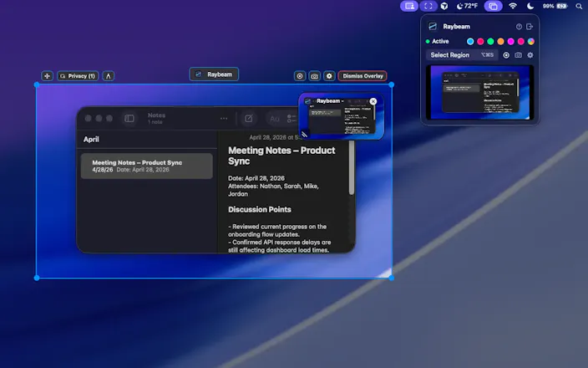The width and height of the screenshot is (588, 368).
Task: Click the Raybeam logo in the popup panel
Action: pyautogui.click(x=433, y=26)
